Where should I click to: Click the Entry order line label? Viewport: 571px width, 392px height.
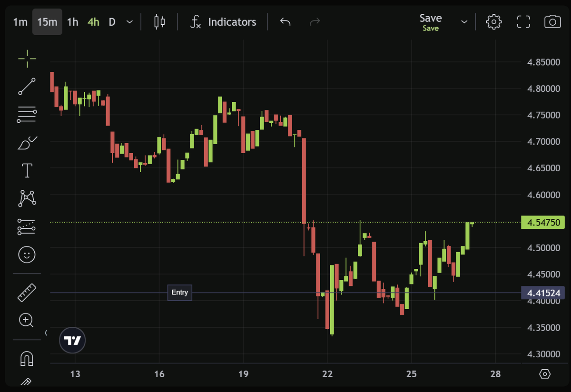179,293
